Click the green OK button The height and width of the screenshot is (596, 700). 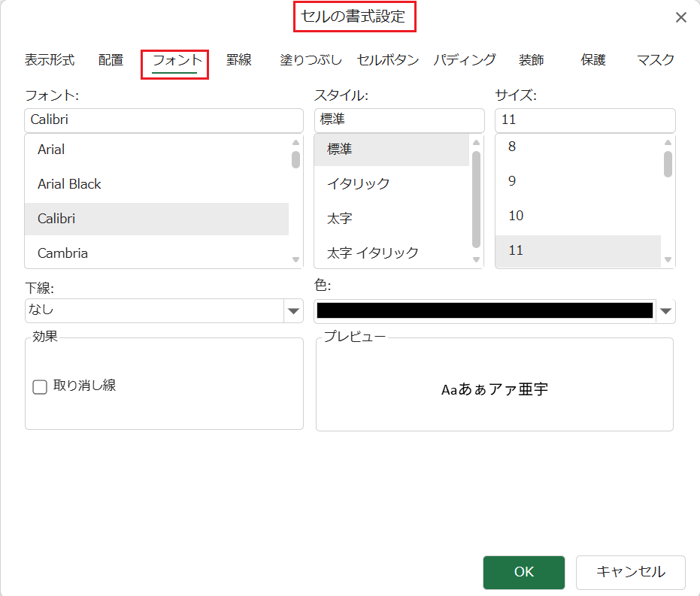pos(523,572)
